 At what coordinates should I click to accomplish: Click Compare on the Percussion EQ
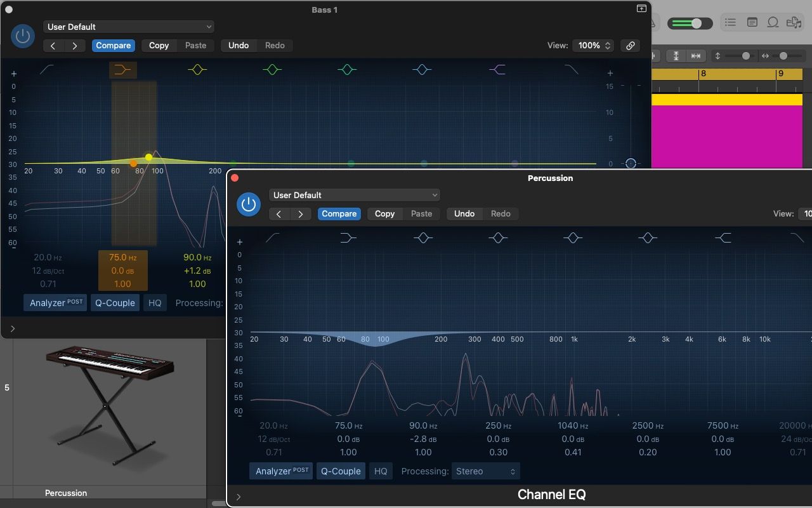point(339,214)
